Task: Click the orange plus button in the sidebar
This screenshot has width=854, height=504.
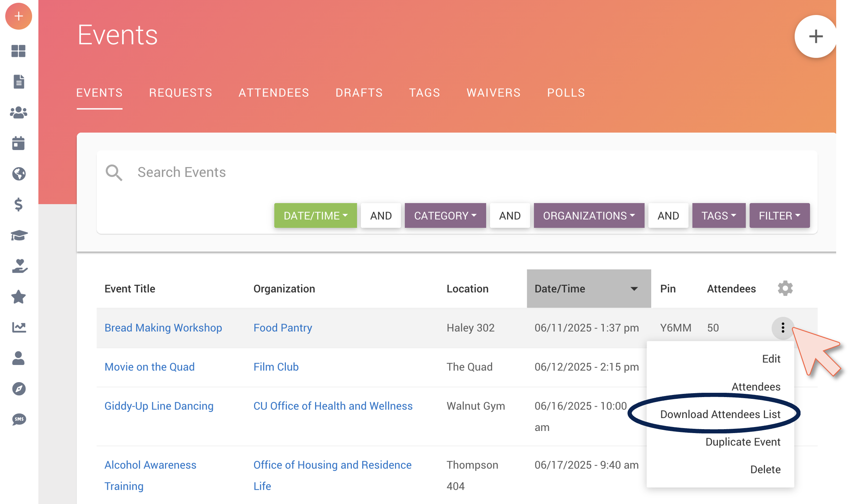Action: [x=19, y=16]
